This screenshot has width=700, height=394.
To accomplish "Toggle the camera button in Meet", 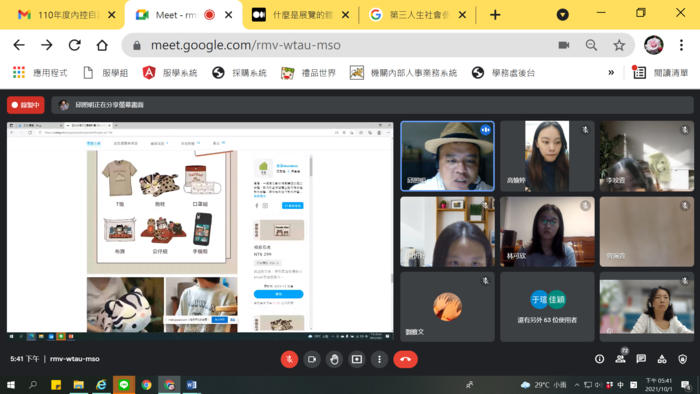I will coord(312,359).
